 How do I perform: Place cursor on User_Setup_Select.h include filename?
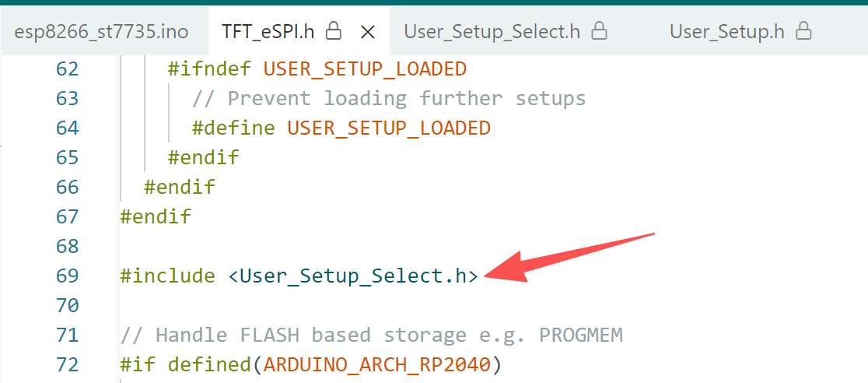[353, 276]
